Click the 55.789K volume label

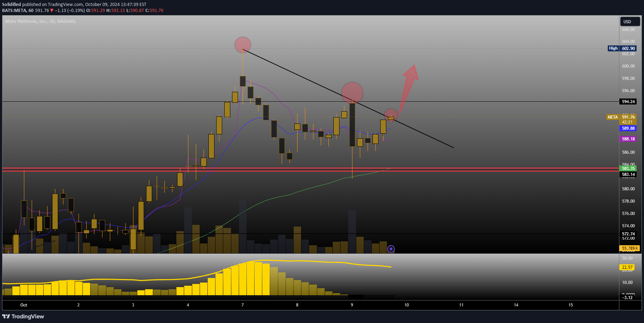tap(630, 248)
